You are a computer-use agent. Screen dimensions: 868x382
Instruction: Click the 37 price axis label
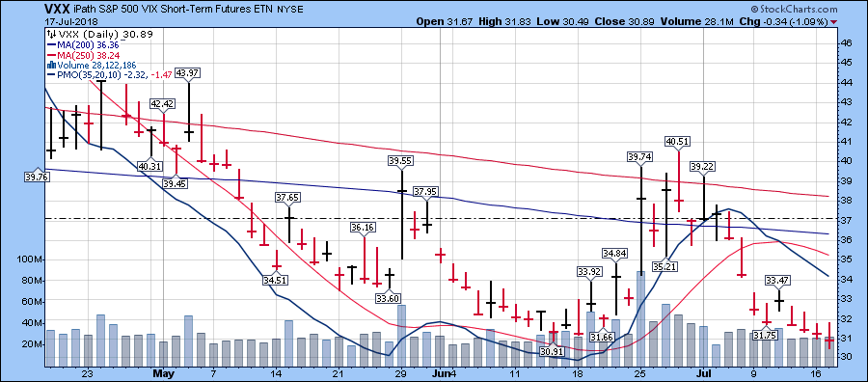pyautogui.click(x=847, y=220)
